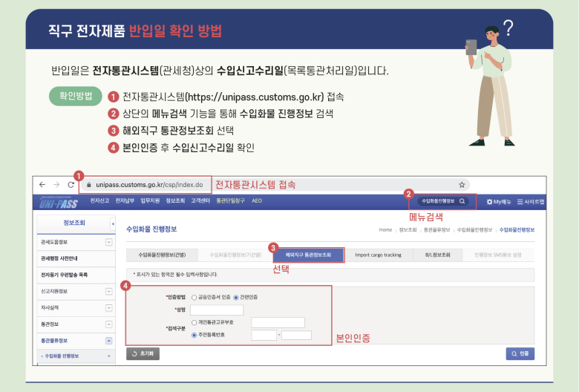The width and height of the screenshot is (579, 392).
Task: Select 해외직구 통관정보조회 tab
Action: 308,255
